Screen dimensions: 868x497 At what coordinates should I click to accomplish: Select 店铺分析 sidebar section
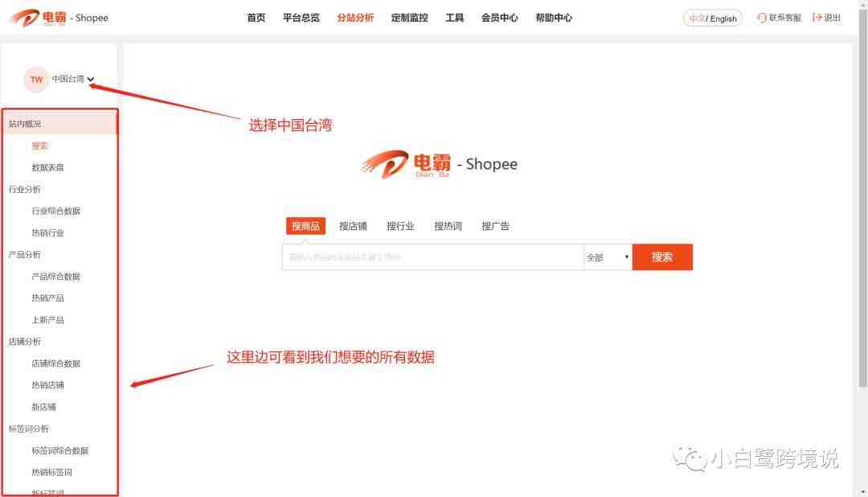pyautogui.click(x=25, y=342)
